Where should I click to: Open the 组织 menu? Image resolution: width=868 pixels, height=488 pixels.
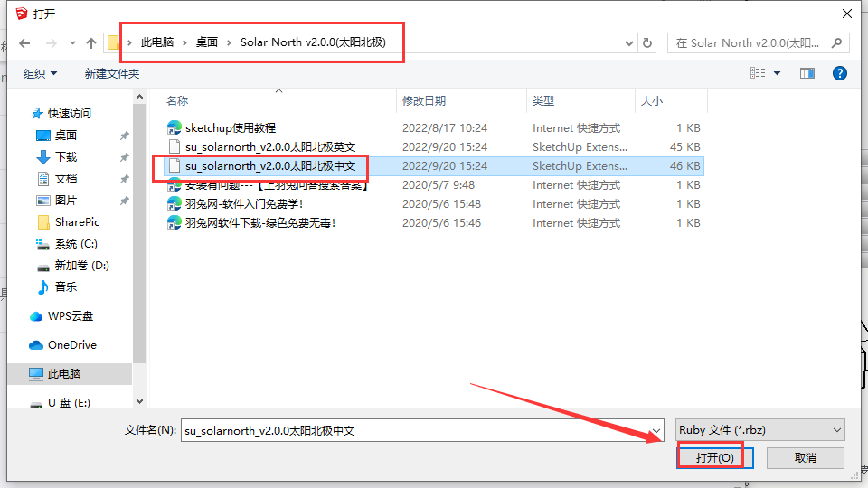pyautogui.click(x=40, y=73)
